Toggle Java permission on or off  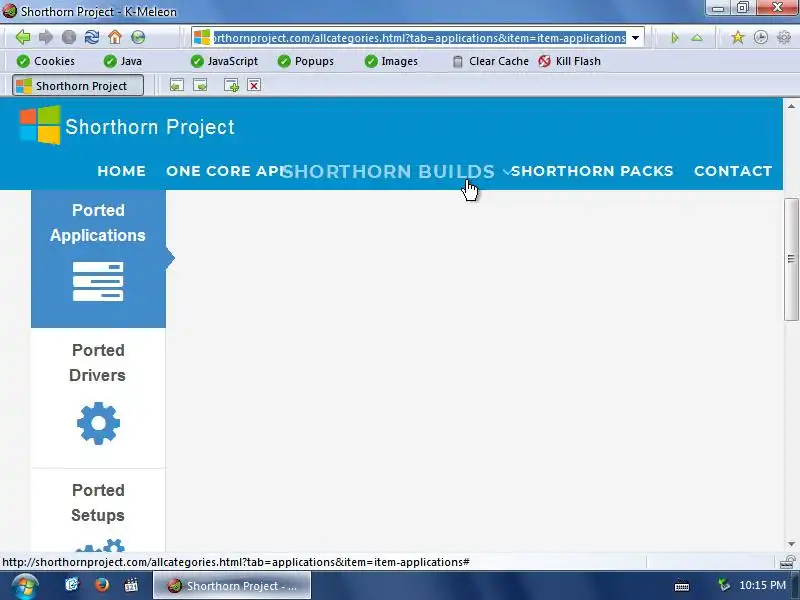[x=122, y=61]
